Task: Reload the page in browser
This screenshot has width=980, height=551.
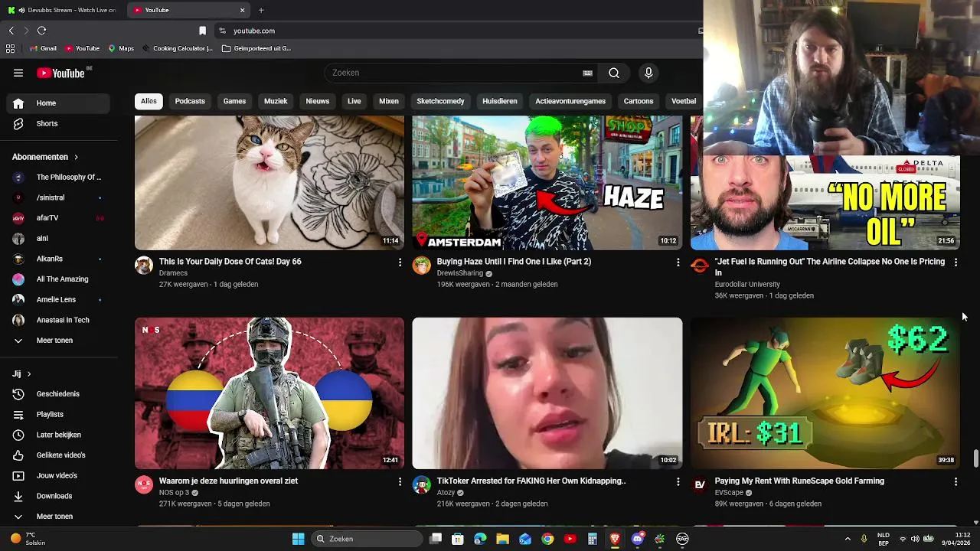Action: [41, 31]
